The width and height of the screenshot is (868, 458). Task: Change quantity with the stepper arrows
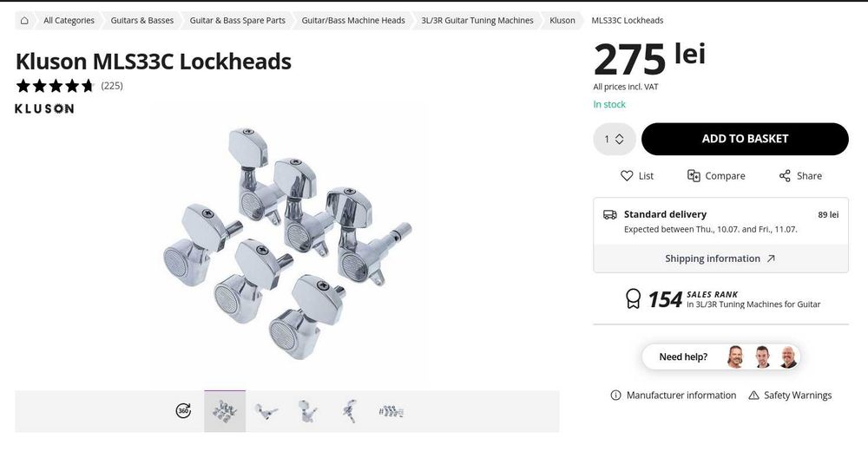pos(619,139)
